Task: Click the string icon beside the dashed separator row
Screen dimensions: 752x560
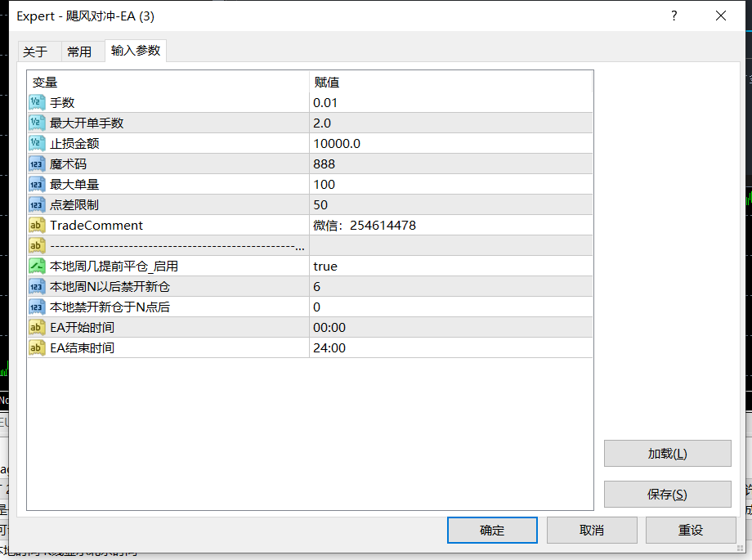Action: coord(37,246)
